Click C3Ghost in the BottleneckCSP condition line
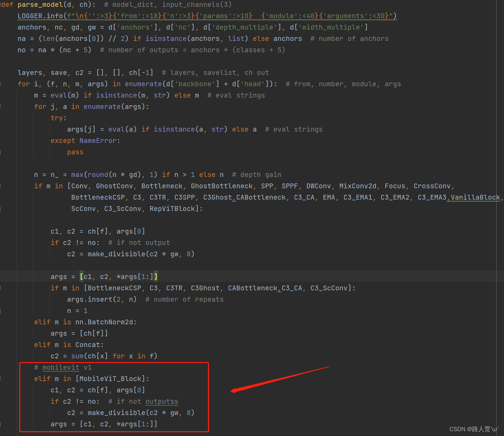This screenshot has height=436, width=504. [x=205, y=288]
